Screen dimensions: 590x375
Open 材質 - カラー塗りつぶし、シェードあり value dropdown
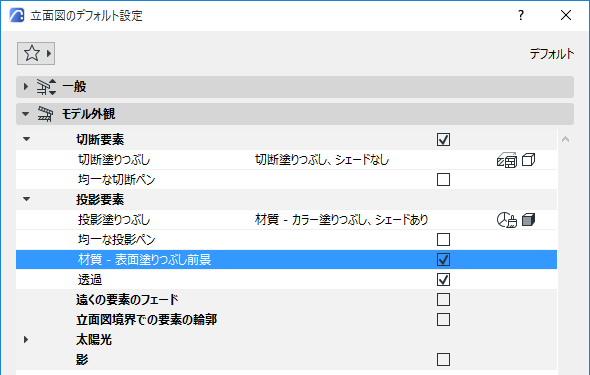342,220
